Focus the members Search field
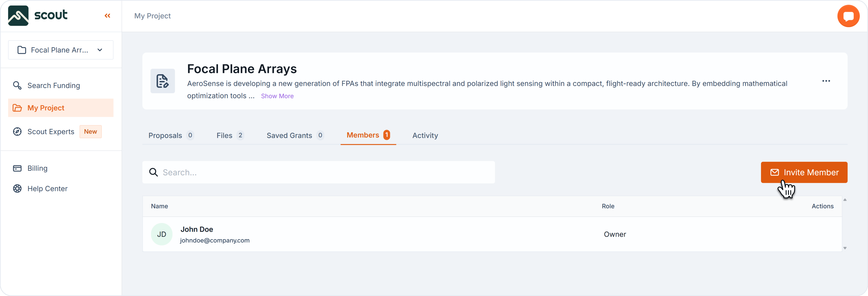The height and width of the screenshot is (296, 868). [318, 172]
